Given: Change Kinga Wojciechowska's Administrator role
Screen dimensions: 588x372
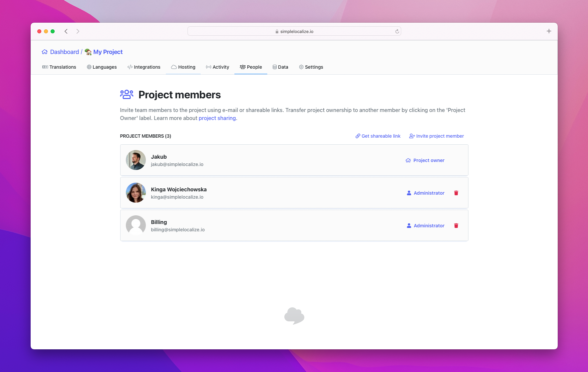Looking at the screenshot, I should pyautogui.click(x=426, y=193).
